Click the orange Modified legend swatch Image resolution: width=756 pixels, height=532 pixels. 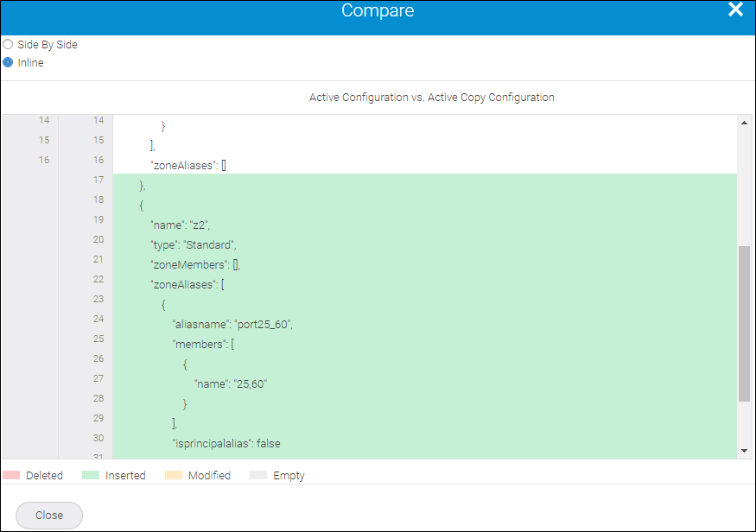(174, 476)
